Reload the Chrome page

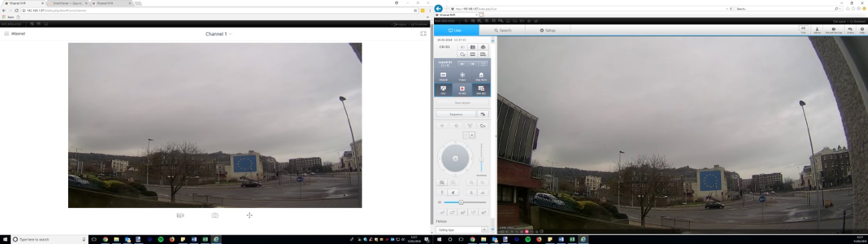(16, 11)
